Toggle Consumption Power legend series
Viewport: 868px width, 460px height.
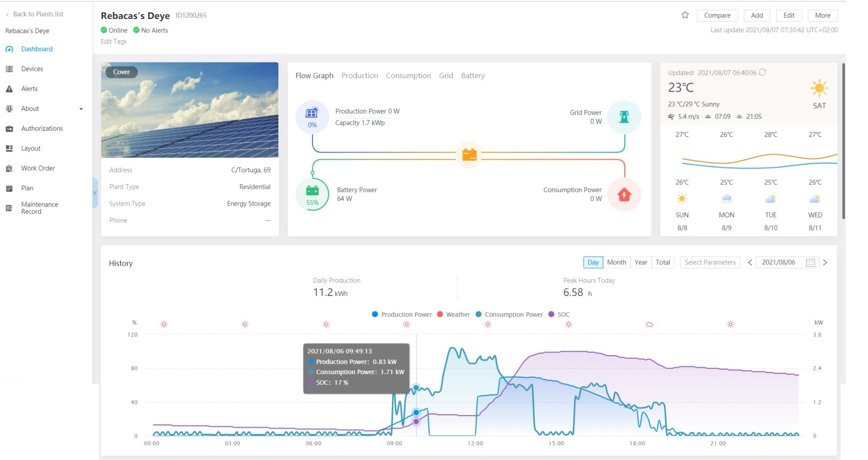coord(509,314)
